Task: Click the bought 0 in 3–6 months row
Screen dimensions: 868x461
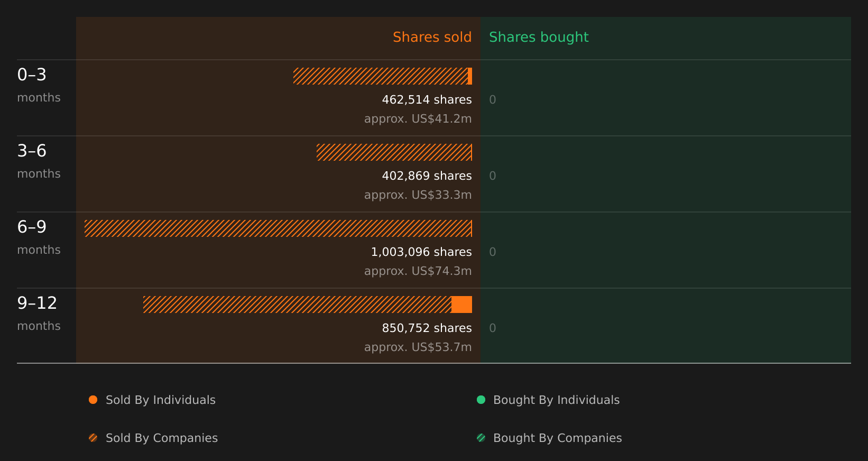Action: coord(493,176)
